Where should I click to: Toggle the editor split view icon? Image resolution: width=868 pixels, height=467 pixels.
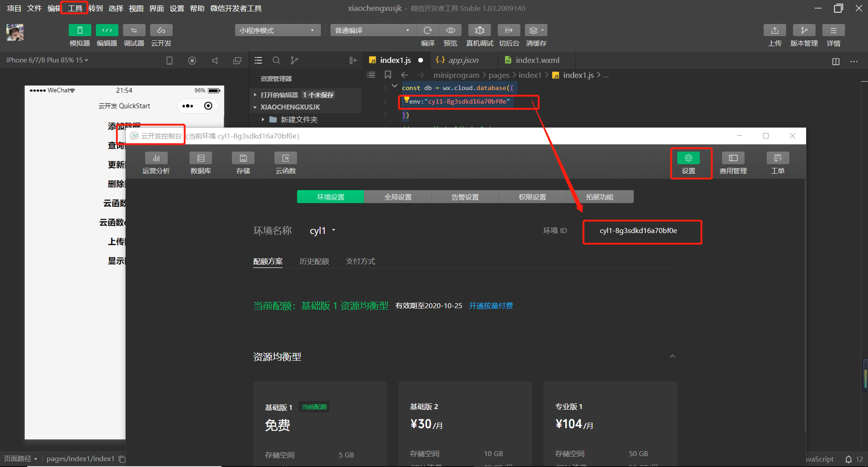(x=835, y=61)
